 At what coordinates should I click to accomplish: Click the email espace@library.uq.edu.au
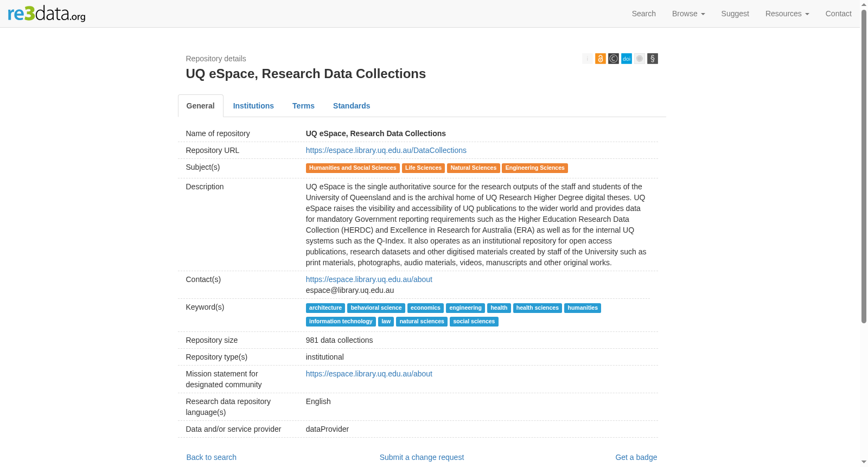click(x=350, y=290)
